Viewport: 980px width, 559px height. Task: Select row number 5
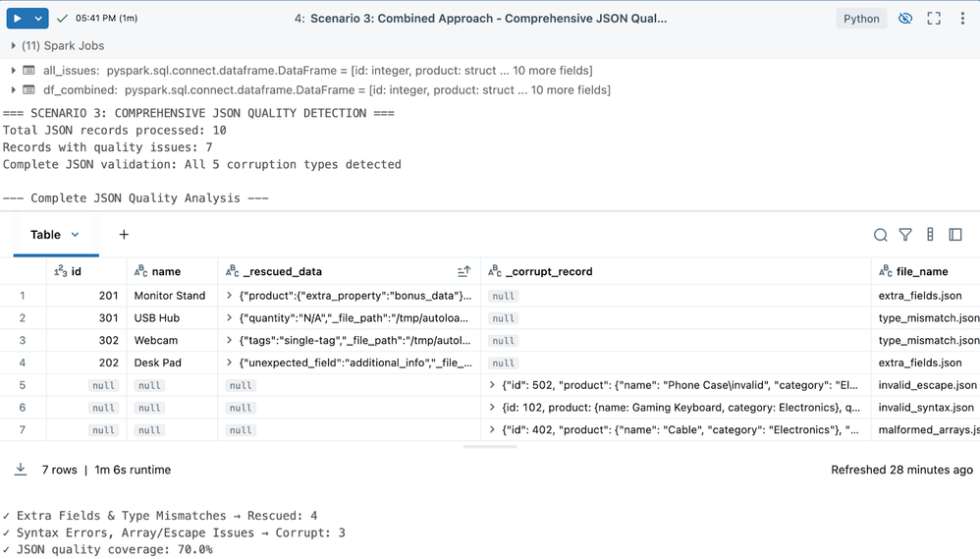(x=23, y=385)
